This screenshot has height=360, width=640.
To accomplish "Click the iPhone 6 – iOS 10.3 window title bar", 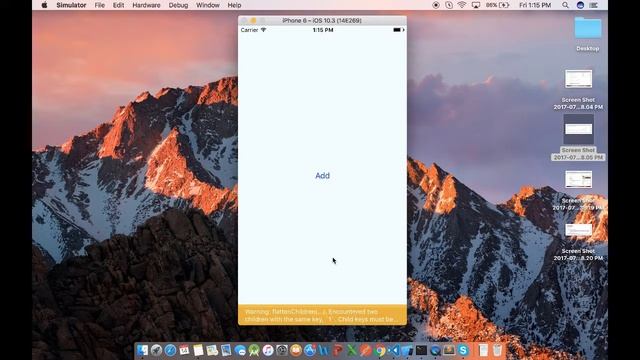I will click(x=322, y=20).
